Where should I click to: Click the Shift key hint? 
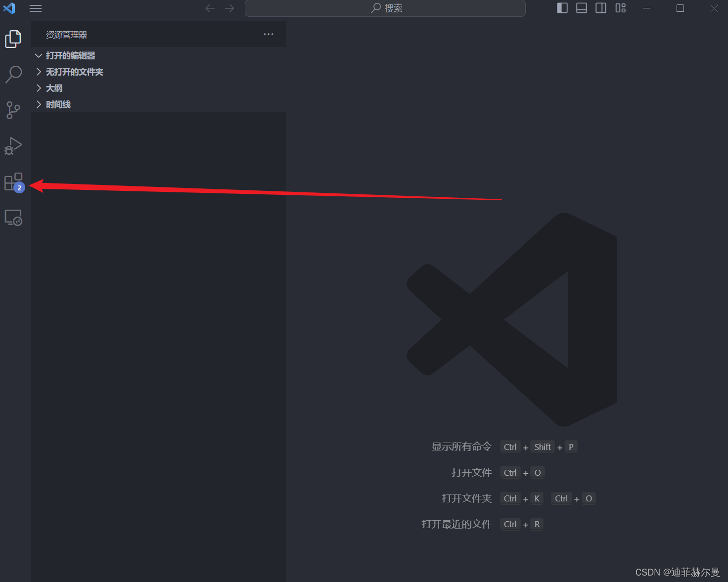543,447
